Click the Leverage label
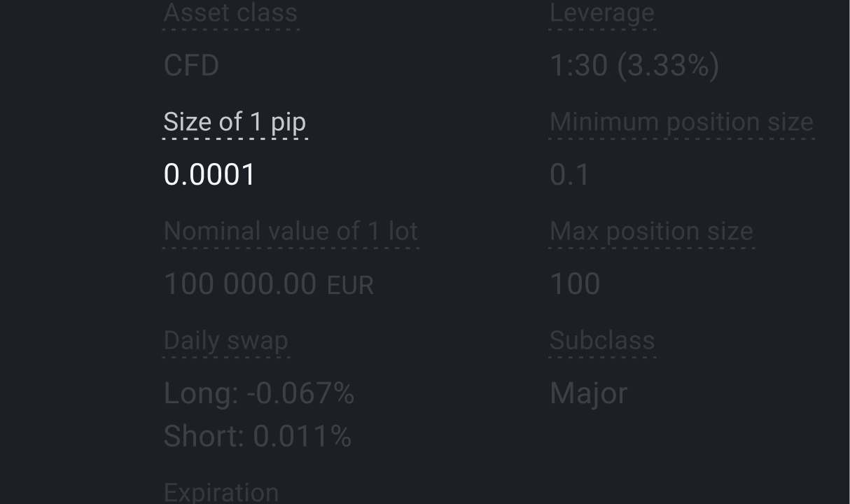Image resolution: width=850 pixels, height=504 pixels. (x=602, y=13)
